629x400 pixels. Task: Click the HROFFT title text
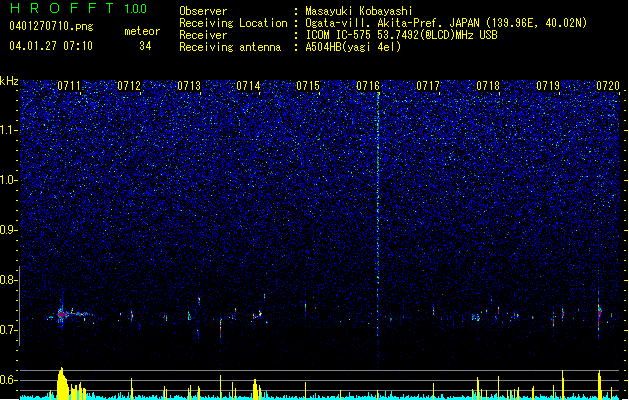click(62, 8)
